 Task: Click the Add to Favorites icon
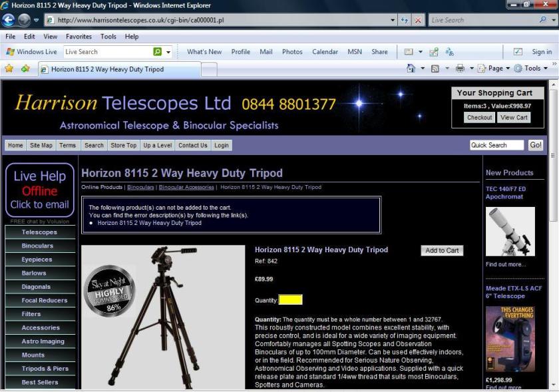[x=25, y=69]
